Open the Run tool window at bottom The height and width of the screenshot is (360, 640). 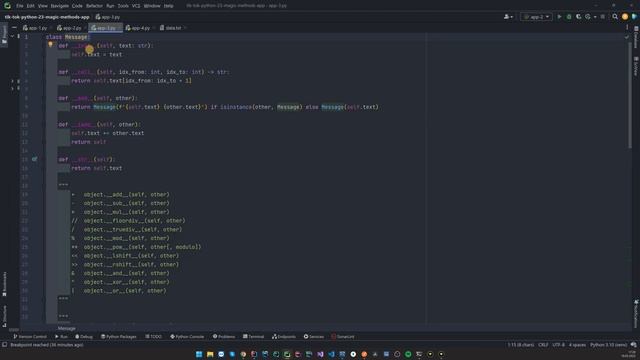[x=61, y=337]
